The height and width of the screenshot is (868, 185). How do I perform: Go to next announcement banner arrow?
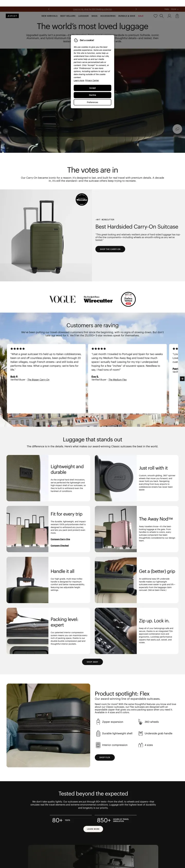click(x=136, y=9)
